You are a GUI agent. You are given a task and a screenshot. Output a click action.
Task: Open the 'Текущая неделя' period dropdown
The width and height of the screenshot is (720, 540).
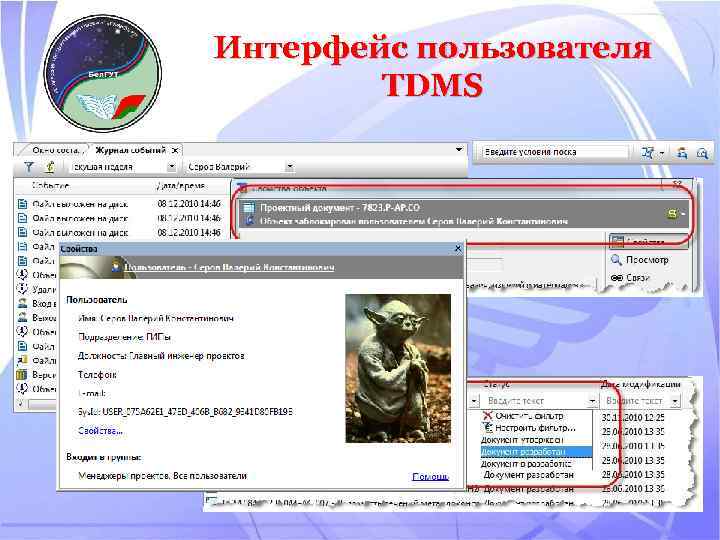pos(172,167)
